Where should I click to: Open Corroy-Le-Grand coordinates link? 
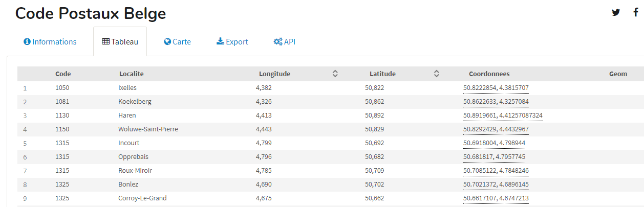coord(496,198)
